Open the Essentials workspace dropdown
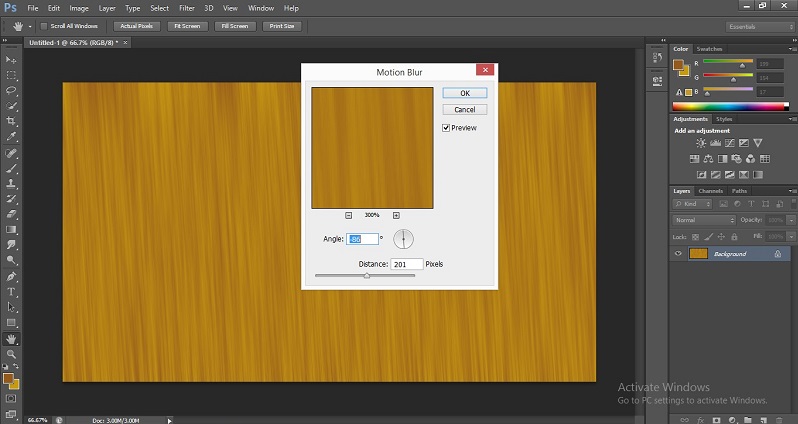 (x=757, y=25)
